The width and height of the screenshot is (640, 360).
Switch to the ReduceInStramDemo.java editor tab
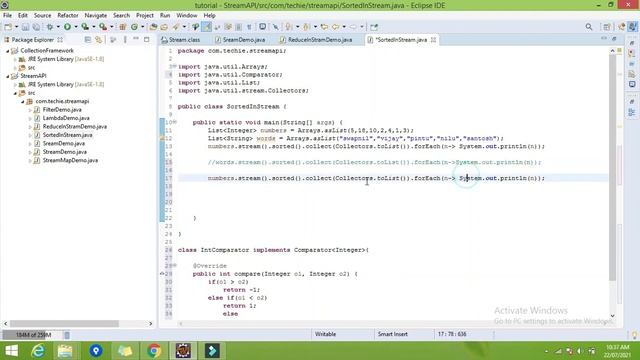coord(316,40)
